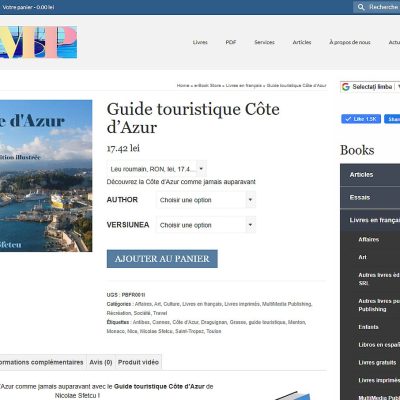Screen dimensions: 400x400
Task: Go to Home breadcrumb
Action: point(183,86)
